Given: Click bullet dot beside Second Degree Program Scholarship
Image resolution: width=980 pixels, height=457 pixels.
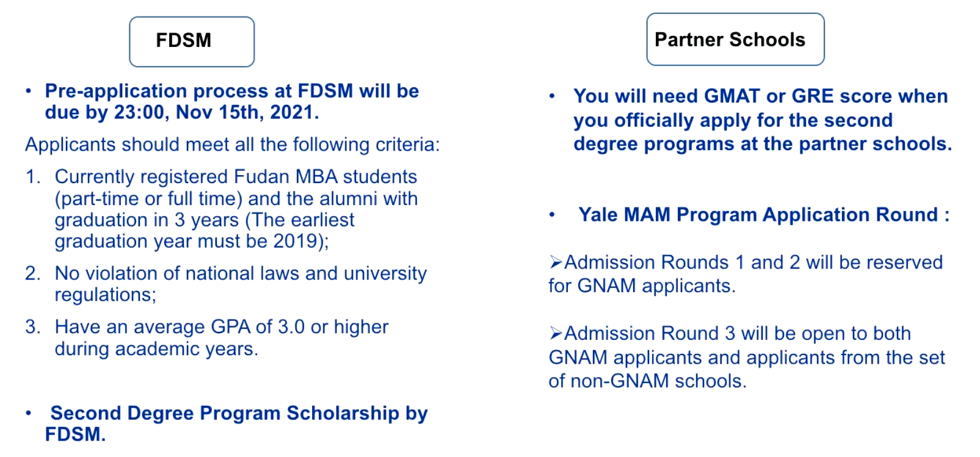Looking at the screenshot, I should 29,413.
